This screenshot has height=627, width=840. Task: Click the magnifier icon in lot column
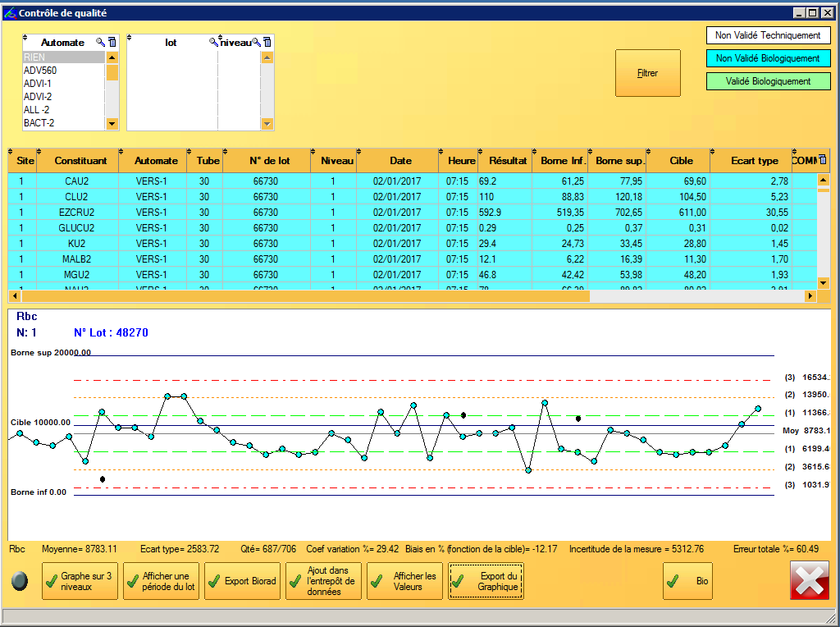tap(214, 42)
